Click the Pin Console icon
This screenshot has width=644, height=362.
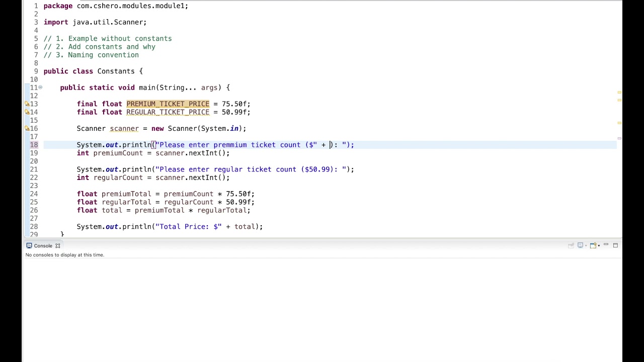pyautogui.click(x=571, y=245)
